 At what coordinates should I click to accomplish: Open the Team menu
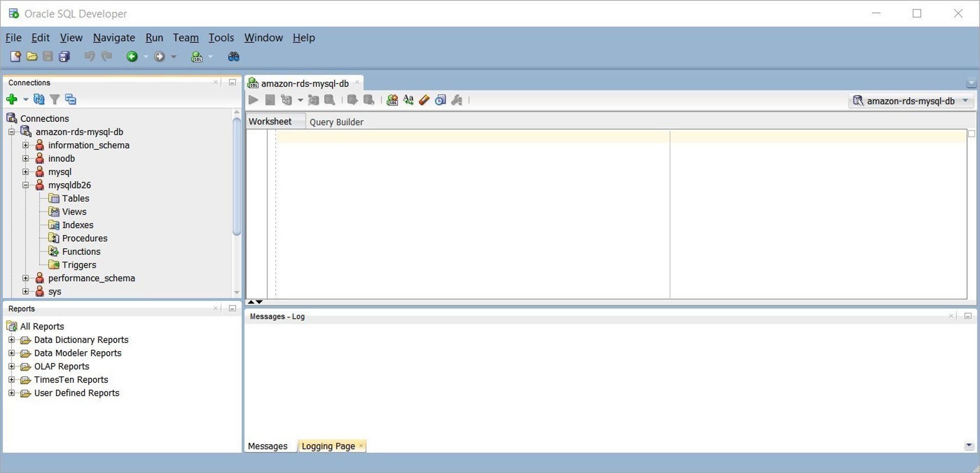point(185,38)
